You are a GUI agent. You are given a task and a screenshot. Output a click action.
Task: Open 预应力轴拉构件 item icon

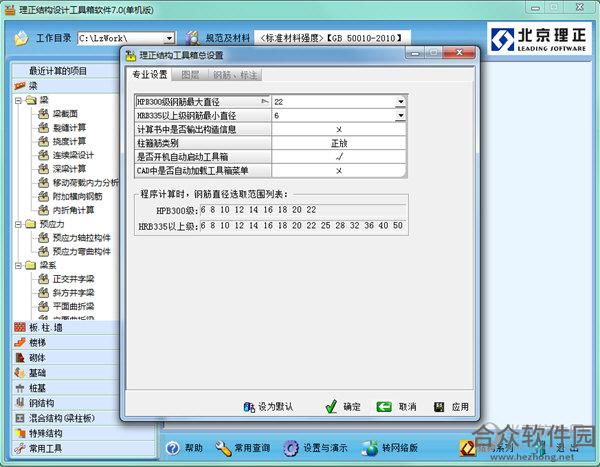[x=43, y=238]
